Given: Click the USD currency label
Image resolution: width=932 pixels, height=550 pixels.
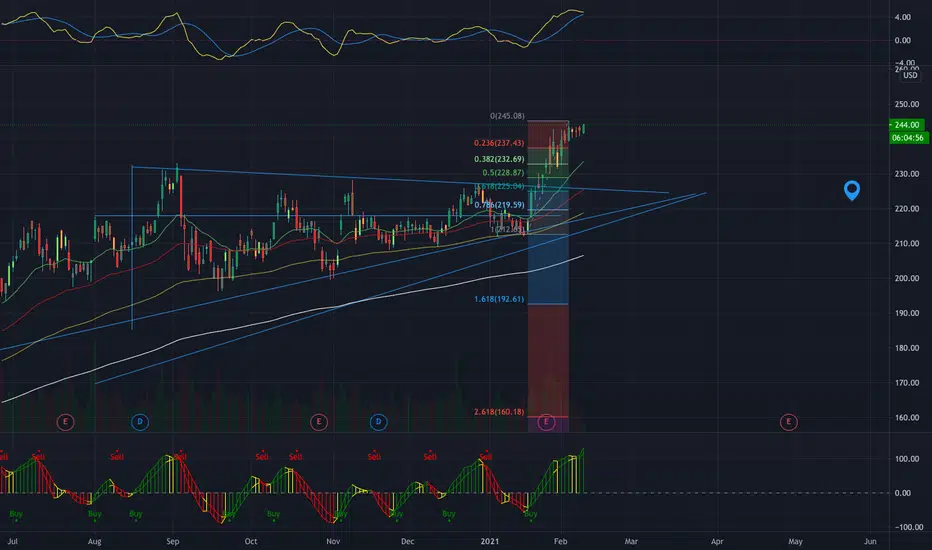Looking at the screenshot, I should coord(910,76).
